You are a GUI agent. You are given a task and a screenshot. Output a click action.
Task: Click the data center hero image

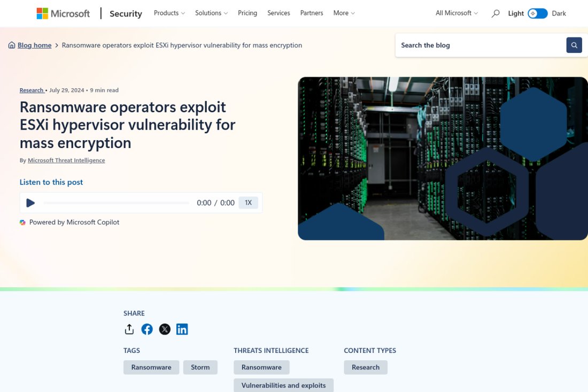coord(443,158)
